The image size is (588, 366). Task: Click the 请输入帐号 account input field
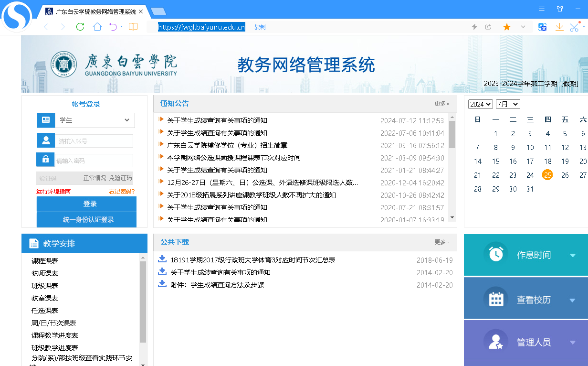click(94, 141)
